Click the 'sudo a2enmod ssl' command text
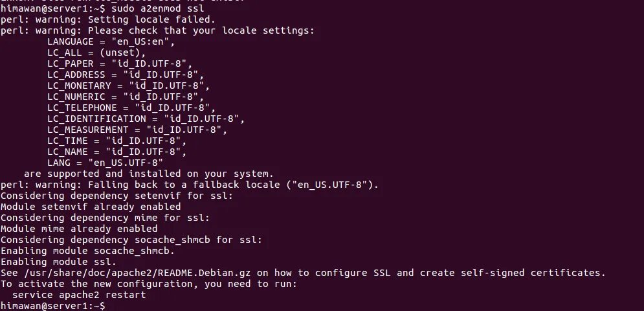The height and width of the screenshot is (311, 644). [158, 8]
